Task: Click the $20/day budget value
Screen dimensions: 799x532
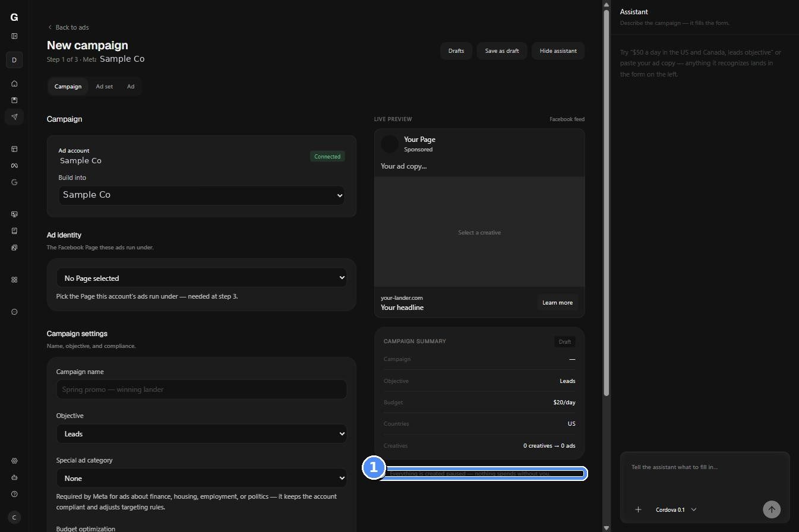Action: (x=564, y=403)
